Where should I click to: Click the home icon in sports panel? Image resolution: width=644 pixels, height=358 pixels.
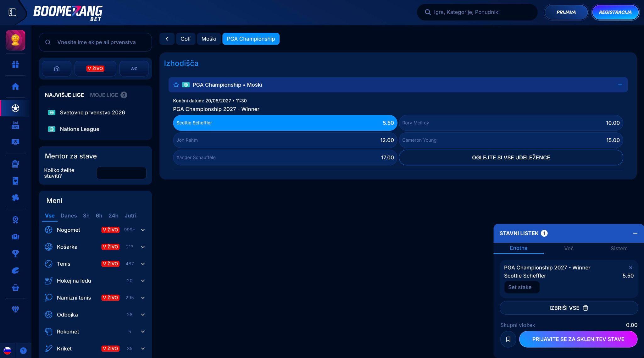point(57,69)
